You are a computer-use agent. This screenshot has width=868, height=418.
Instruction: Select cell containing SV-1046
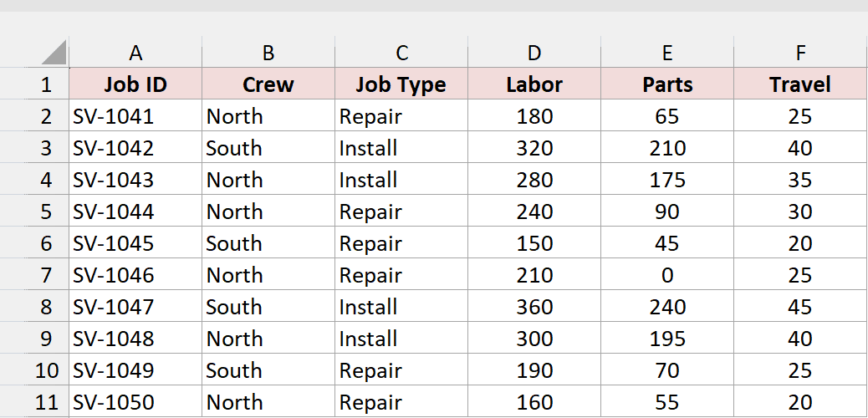[x=135, y=274]
